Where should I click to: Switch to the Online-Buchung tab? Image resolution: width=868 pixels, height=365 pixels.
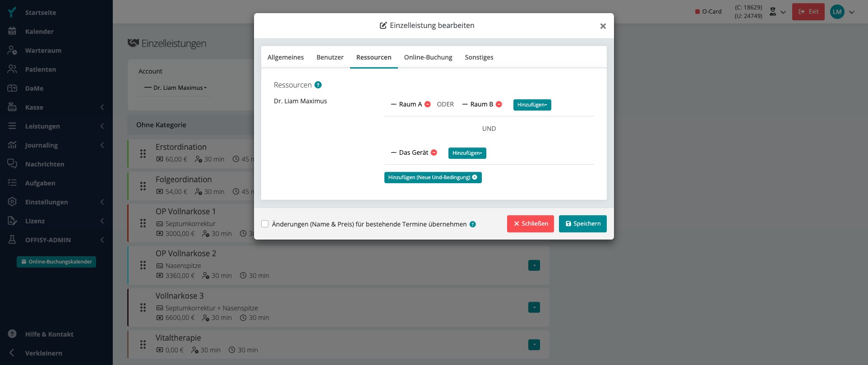428,57
